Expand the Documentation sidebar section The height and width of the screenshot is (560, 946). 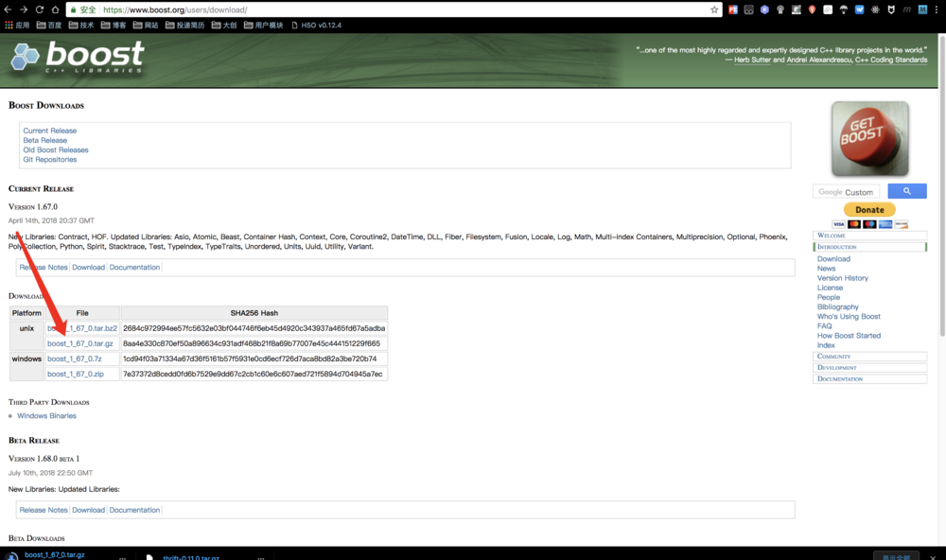point(870,379)
